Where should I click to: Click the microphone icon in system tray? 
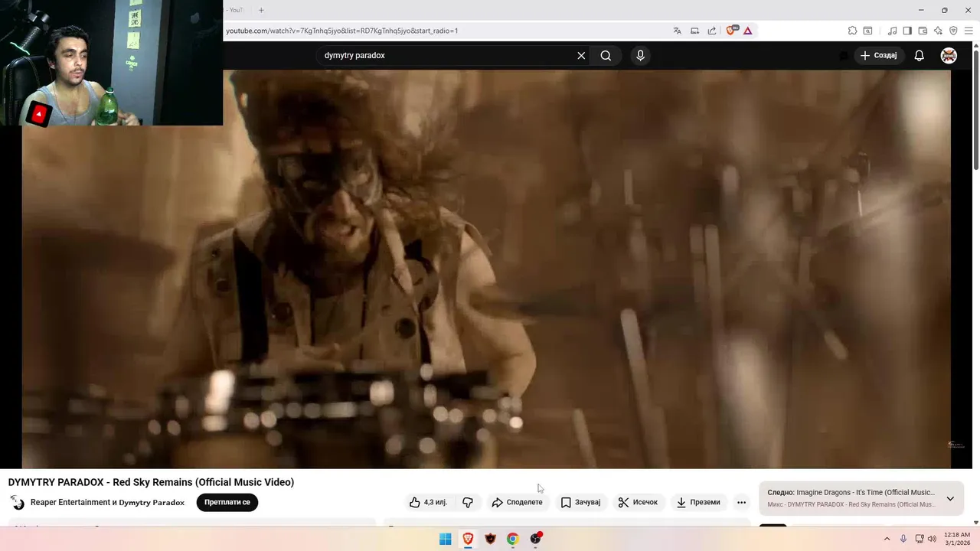pyautogui.click(x=903, y=539)
